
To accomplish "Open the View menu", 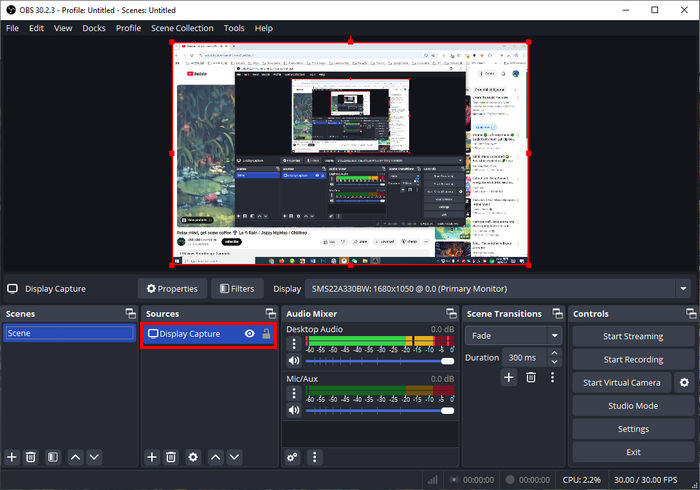I will (x=63, y=28).
